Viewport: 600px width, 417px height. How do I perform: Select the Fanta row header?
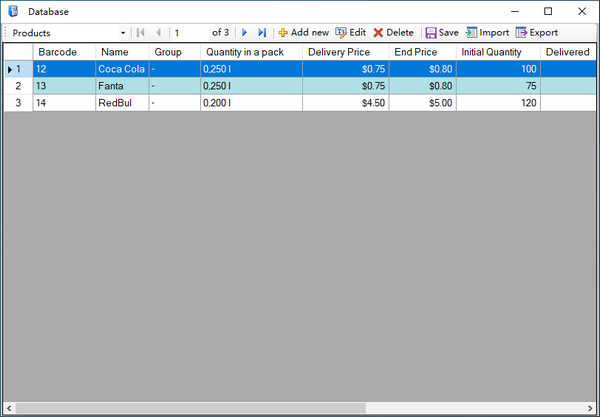point(18,86)
